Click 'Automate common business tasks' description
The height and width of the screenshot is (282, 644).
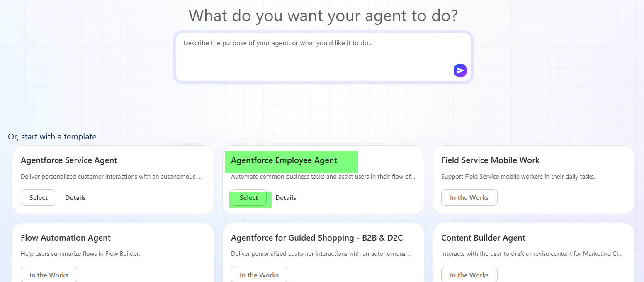tap(323, 177)
